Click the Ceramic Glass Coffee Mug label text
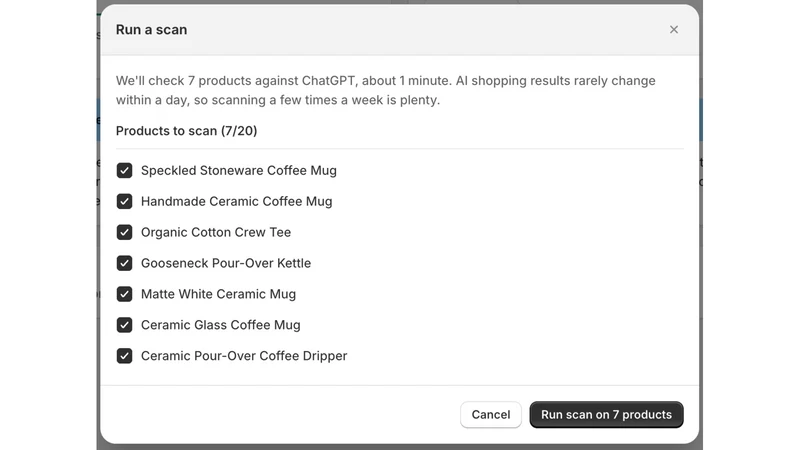Image resolution: width=800 pixels, height=450 pixels. coord(220,325)
